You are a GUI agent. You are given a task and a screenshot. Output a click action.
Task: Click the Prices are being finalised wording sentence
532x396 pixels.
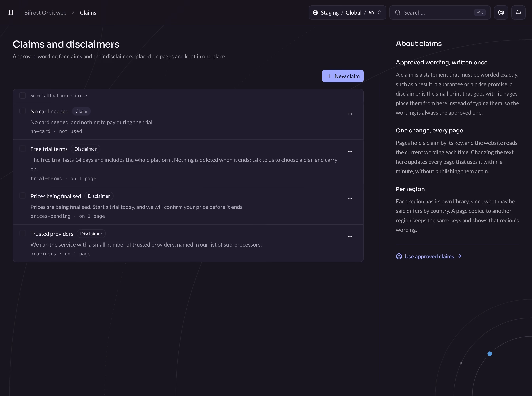(137, 207)
